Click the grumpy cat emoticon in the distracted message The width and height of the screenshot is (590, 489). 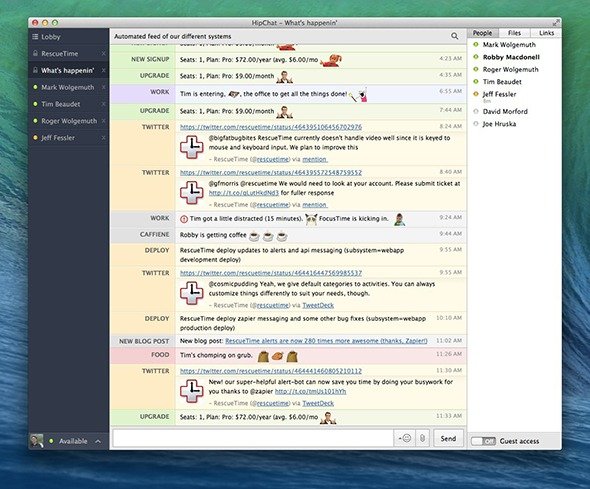311,219
